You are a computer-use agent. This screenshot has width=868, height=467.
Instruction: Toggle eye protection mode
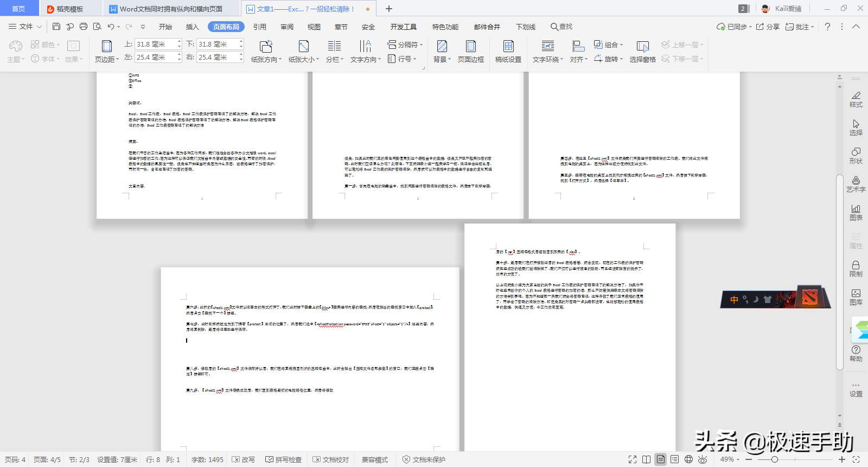click(703, 459)
